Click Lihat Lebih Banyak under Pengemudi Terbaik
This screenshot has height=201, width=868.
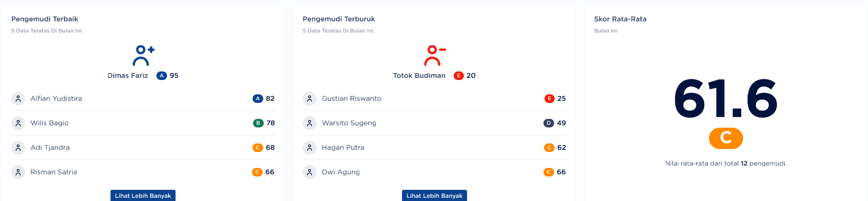pos(143,196)
